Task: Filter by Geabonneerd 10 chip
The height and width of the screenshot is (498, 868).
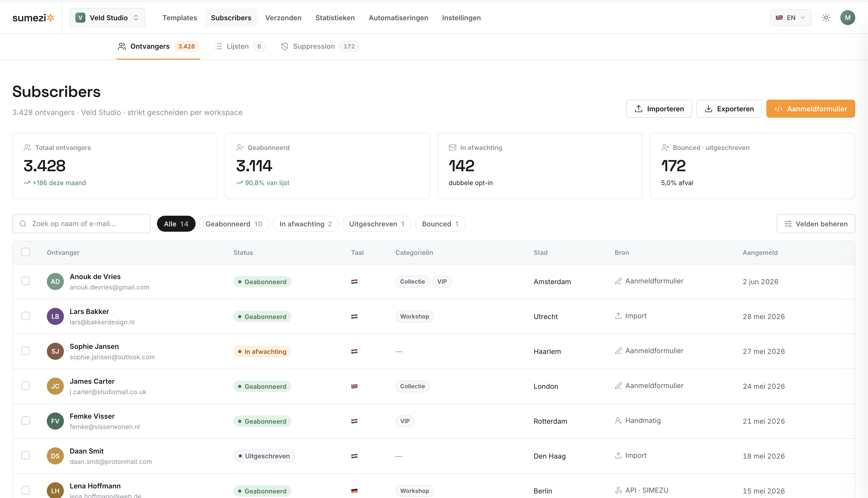Action: tap(234, 224)
